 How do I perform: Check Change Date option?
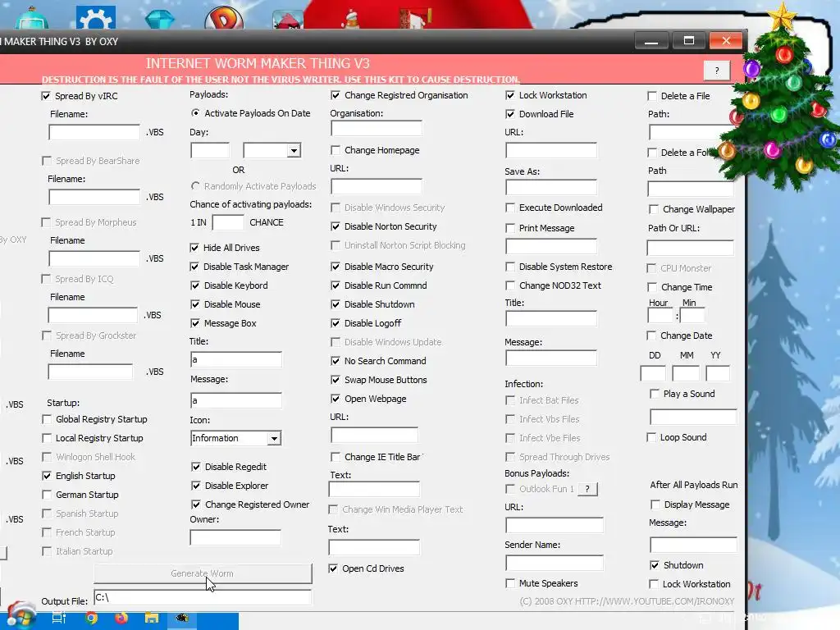[651, 336]
